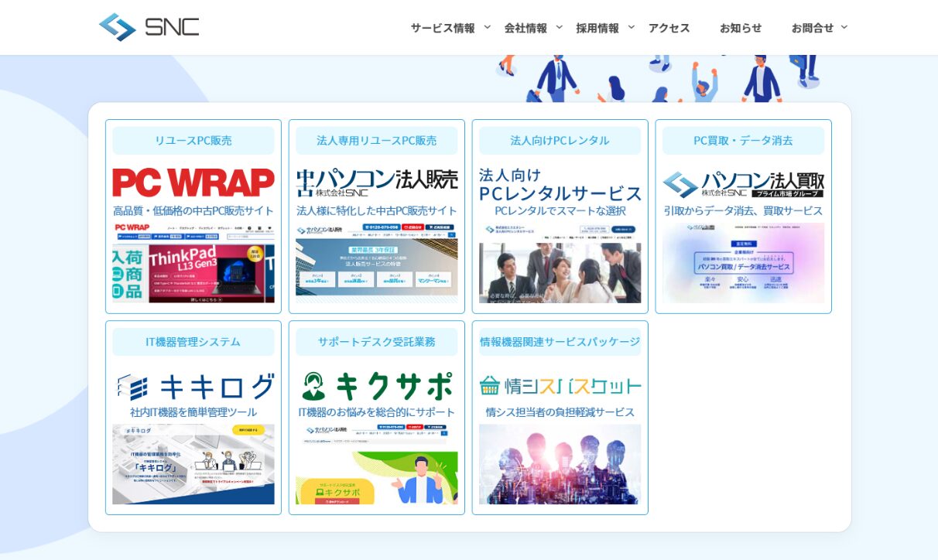Click the キクサポ logo
The height and width of the screenshot is (560, 938).
click(377, 386)
